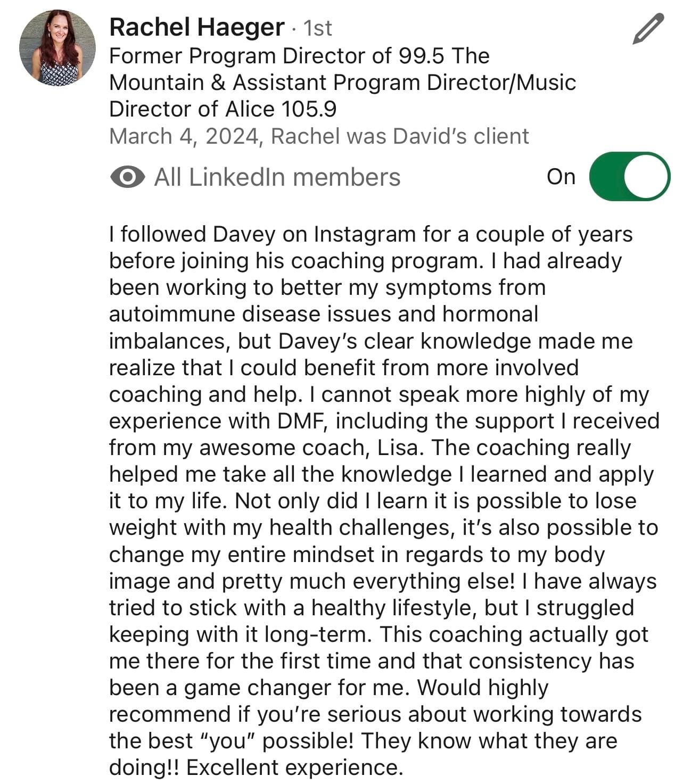
Task: Click the eye visibility icon
Action: [x=127, y=177]
